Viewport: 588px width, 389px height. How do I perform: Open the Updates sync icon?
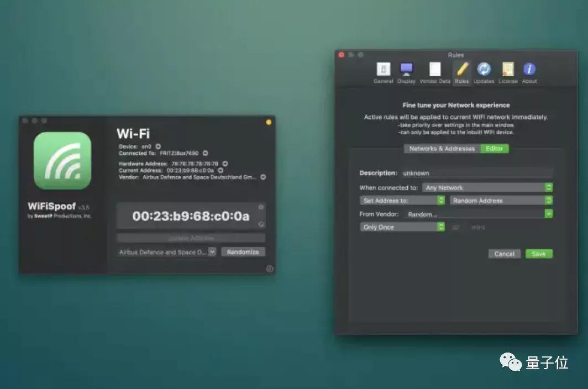[484, 70]
